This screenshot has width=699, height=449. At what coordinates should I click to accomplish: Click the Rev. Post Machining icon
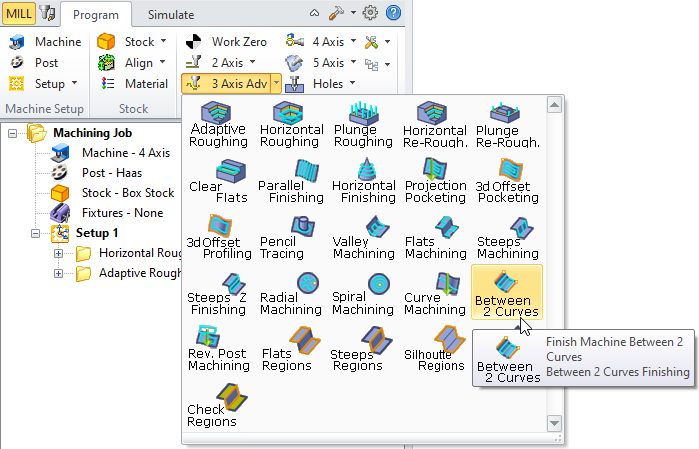click(x=217, y=348)
